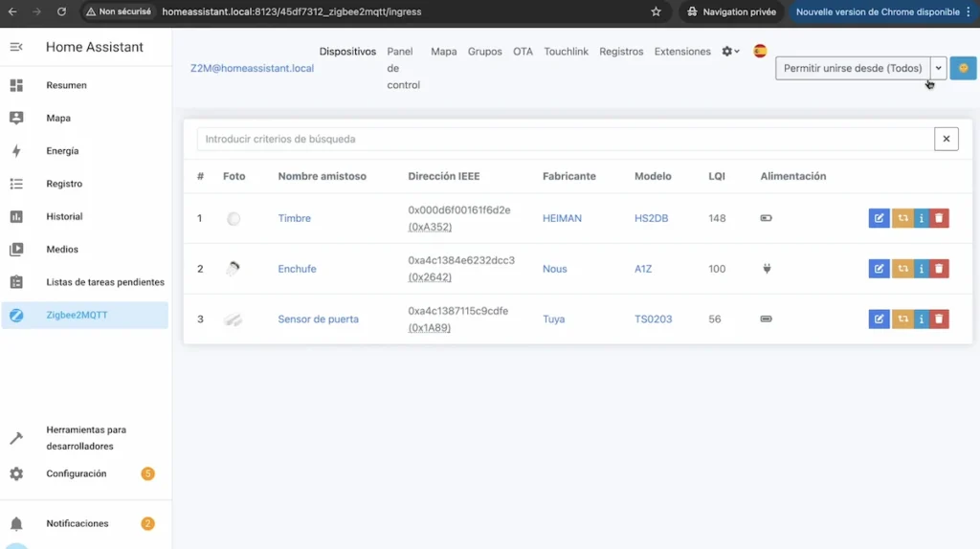Reconfigure the Timbre device
The width and height of the screenshot is (980, 549).
pyautogui.click(x=902, y=218)
